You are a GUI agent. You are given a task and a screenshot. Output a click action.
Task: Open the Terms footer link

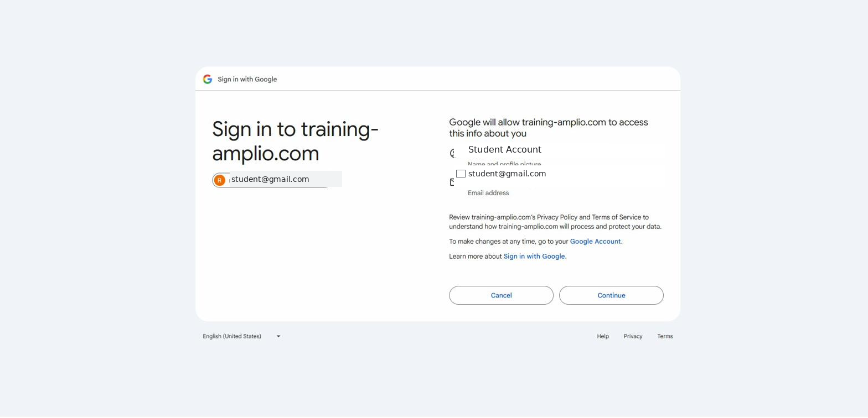[x=665, y=336]
